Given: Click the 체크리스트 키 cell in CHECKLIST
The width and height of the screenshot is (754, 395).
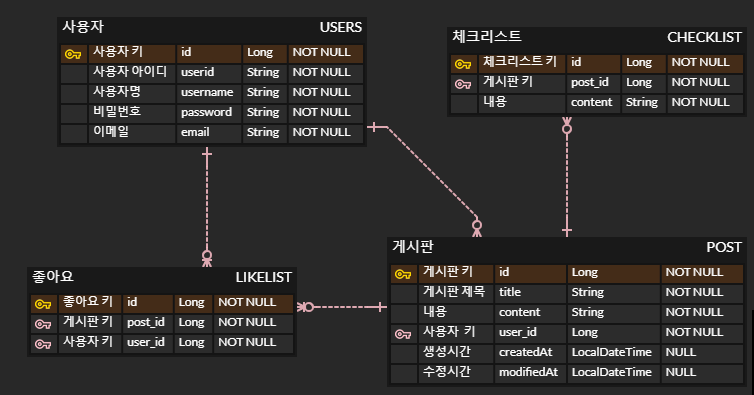Looking at the screenshot, I should point(522,64).
